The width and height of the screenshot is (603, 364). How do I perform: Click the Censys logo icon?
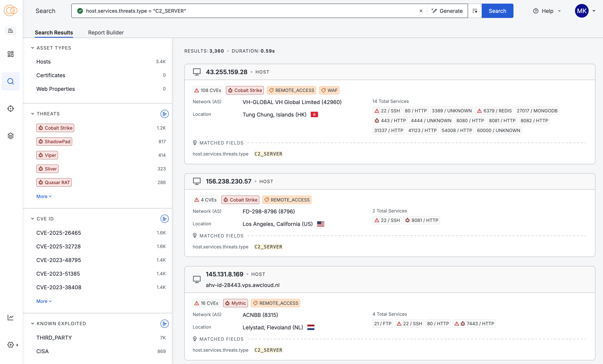[x=11, y=11]
